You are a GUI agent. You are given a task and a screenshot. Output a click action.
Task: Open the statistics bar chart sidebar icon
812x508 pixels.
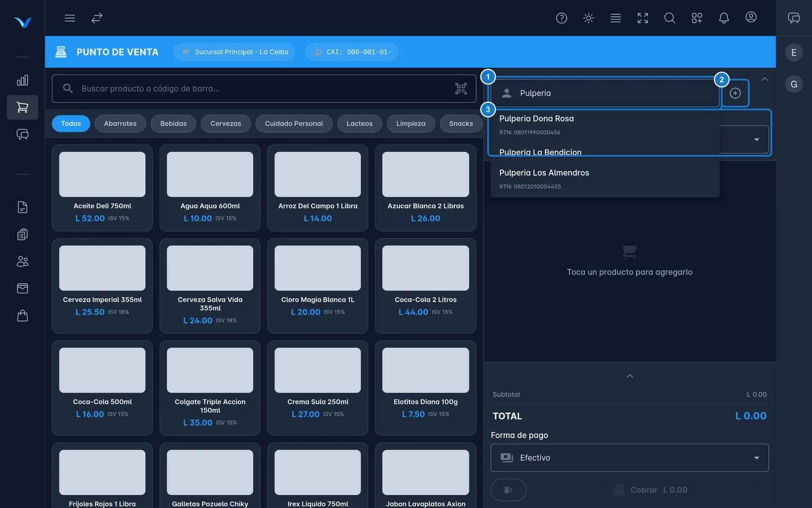(23, 80)
